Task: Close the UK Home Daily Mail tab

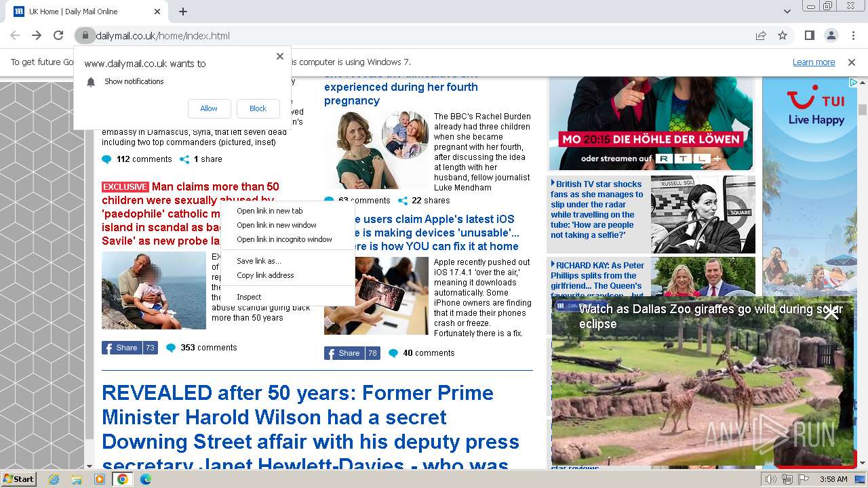Action: (x=157, y=12)
